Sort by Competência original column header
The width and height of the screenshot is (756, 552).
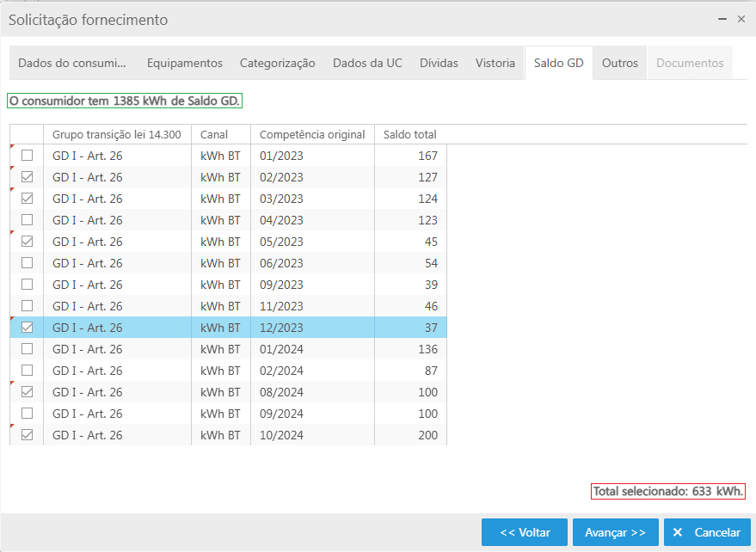point(312,134)
